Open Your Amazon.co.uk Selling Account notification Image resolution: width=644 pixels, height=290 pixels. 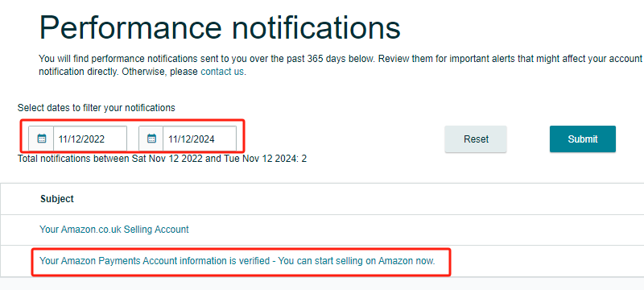point(114,230)
